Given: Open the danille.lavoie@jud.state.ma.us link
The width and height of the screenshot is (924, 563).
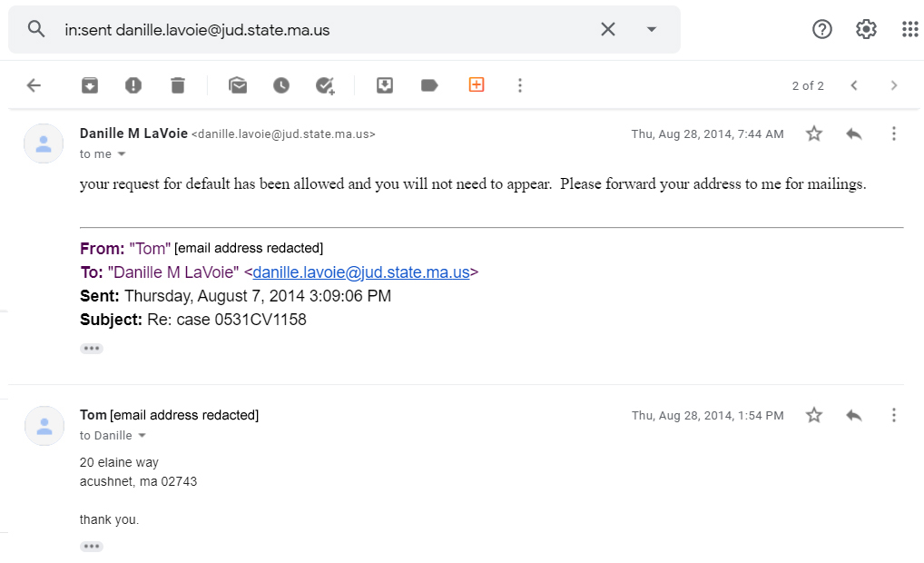Looking at the screenshot, I should tap(361, 272).
